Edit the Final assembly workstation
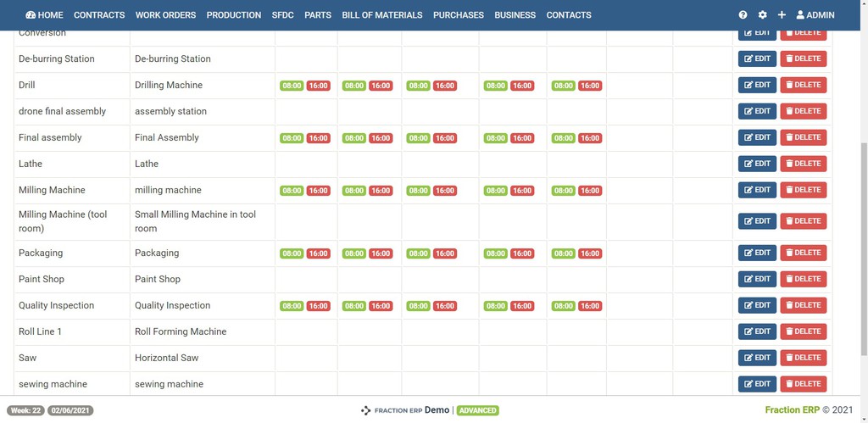 pos(757,137)
